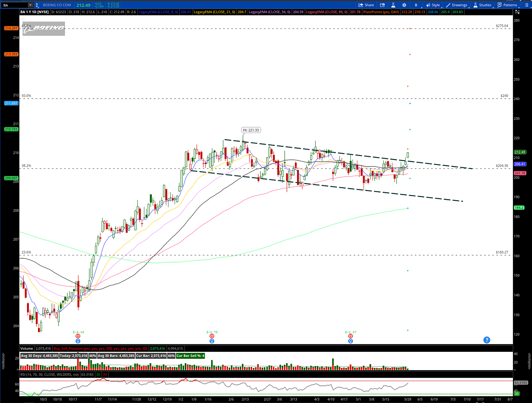Click the 201.78 red EMA axis tag

click(520, 173)
